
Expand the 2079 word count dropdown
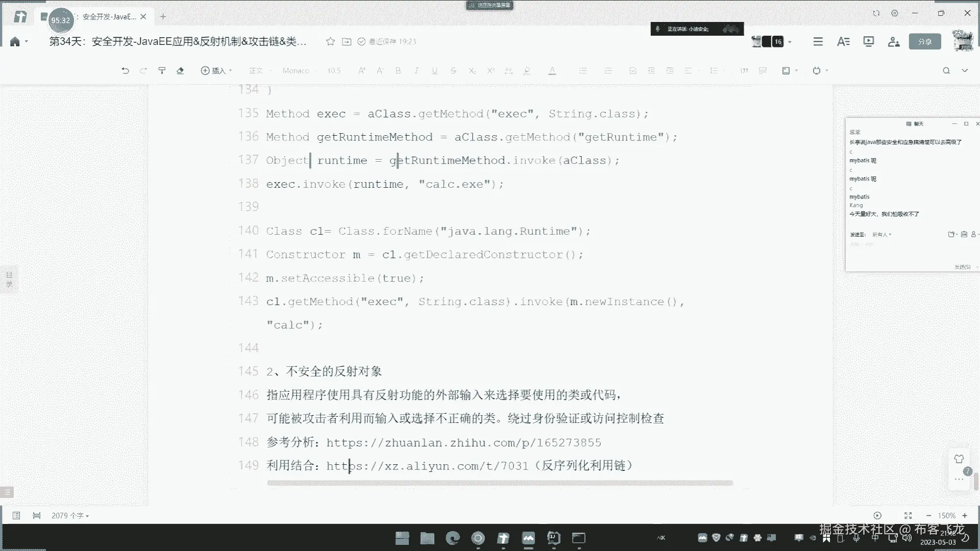coord(70,516)
